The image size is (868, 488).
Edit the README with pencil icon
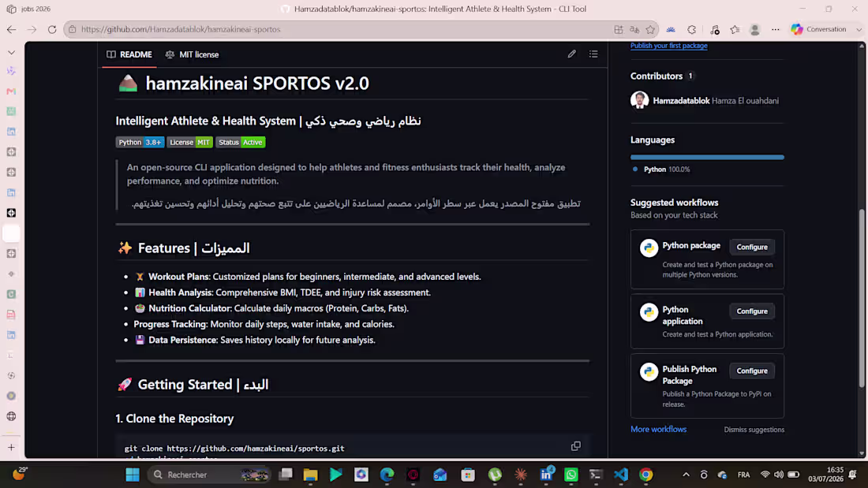pos(572,54)
